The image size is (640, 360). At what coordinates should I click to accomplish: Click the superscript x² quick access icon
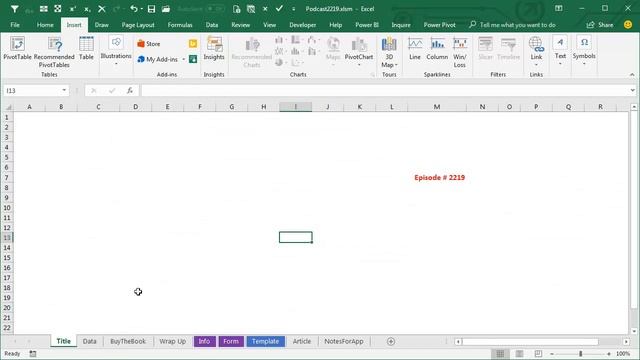(x=73, y=9)
